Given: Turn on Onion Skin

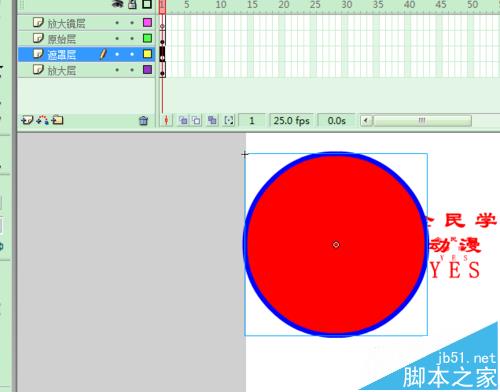Looking at the screenshot, I should tap(183, 120).
